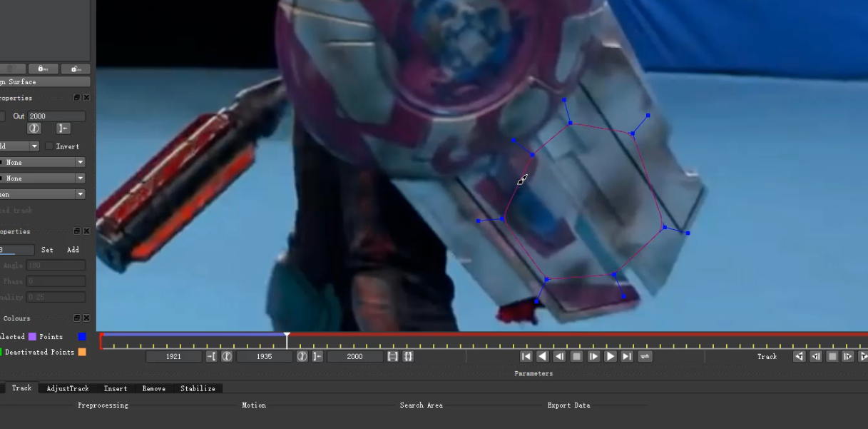Click the timeline in point field 1921
Image resolution: width=868 pixels, height=429 pixels.
point(174,356)
